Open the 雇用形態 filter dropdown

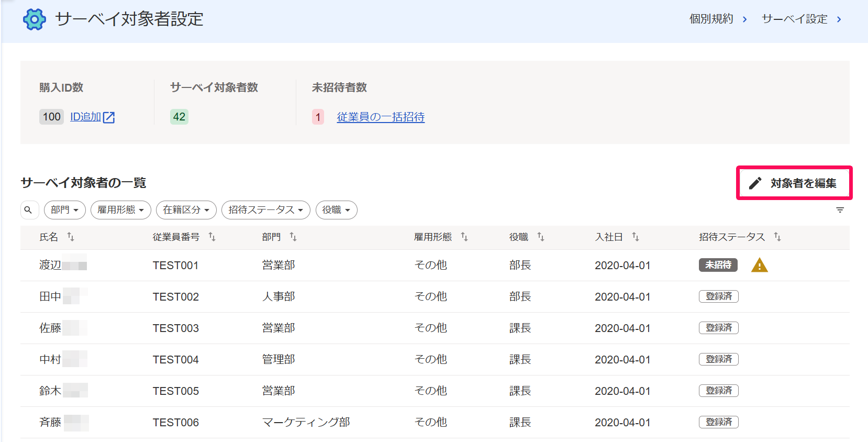click(121, 210)
